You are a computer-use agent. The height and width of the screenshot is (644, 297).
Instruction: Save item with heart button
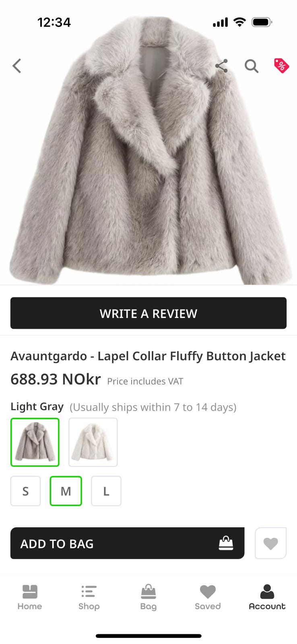pyautogui.click(x=270, y=543)
